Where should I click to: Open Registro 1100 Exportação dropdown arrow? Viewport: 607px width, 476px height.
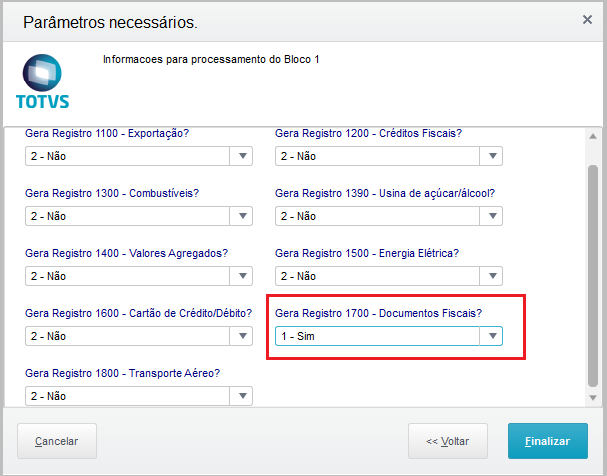pyautogui.click(x=242, y=156)
